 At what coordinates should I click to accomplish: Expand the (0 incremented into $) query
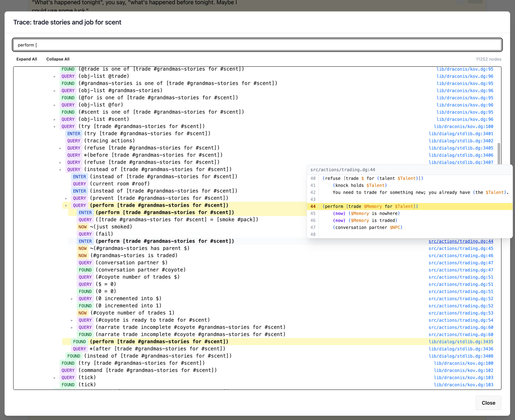[72, 299]
